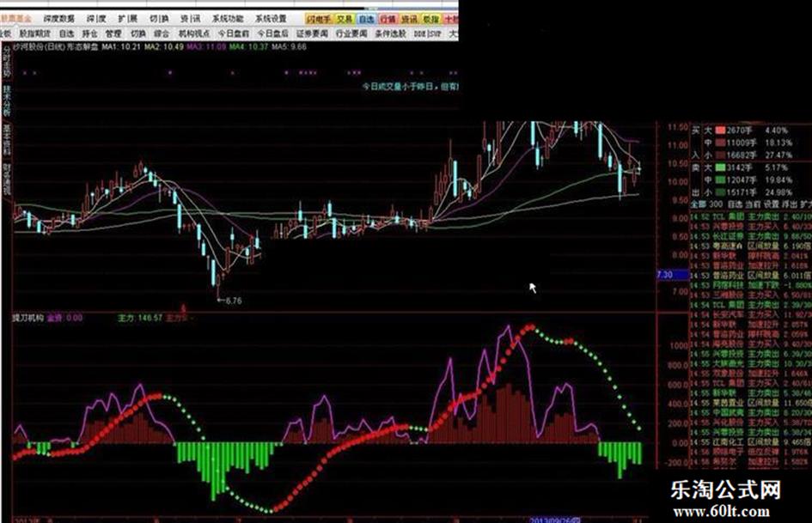This screenshot has height=523, width=812.
Task: Select the 当前 tab in the alerts panel
Action: click(754, 204)
